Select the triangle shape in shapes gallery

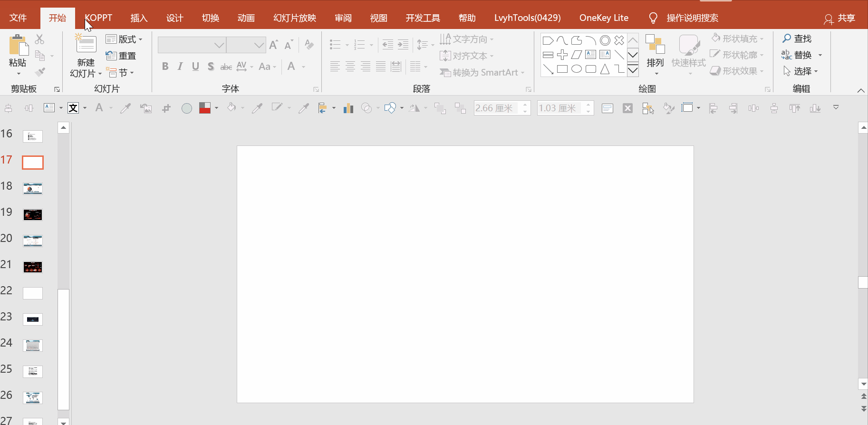[x=605, y=69]
